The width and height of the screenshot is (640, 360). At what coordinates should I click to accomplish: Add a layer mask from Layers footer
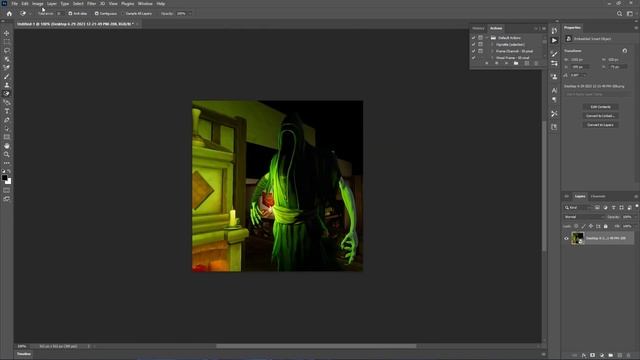point(593,355)
